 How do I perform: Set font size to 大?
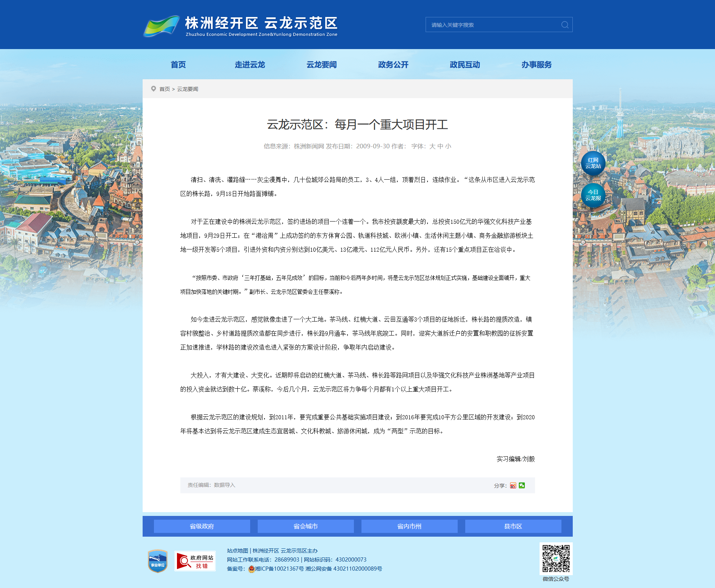pos(432,146)
